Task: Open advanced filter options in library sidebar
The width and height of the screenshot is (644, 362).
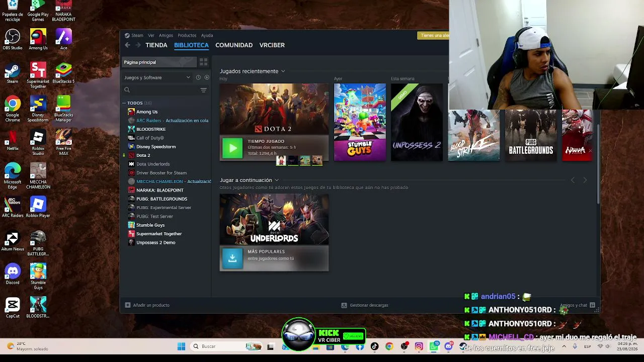Action: pyautogui.click(x=203, y=90)
